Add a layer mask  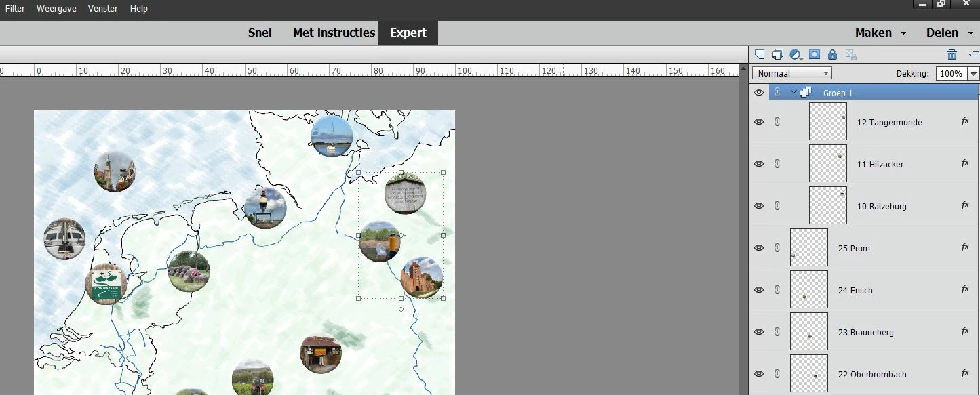(x=815, y=55)
